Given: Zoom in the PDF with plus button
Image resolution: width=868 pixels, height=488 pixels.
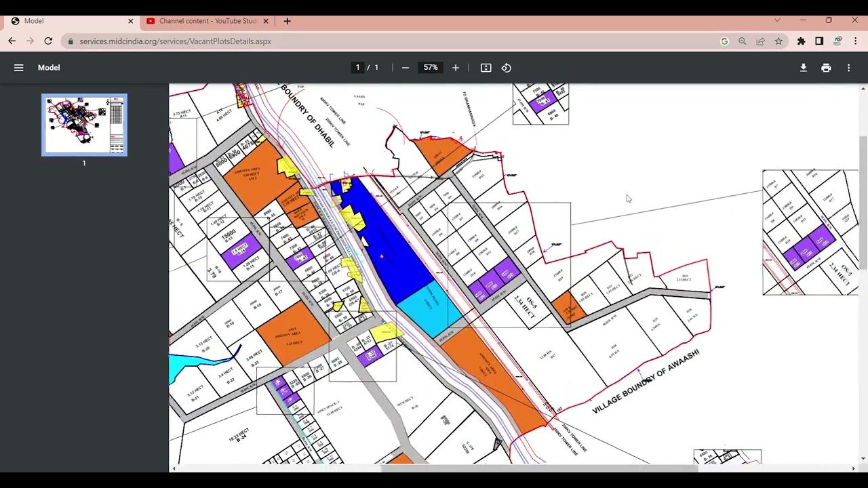Looking at the screenshot, I should tap(456, 68).
